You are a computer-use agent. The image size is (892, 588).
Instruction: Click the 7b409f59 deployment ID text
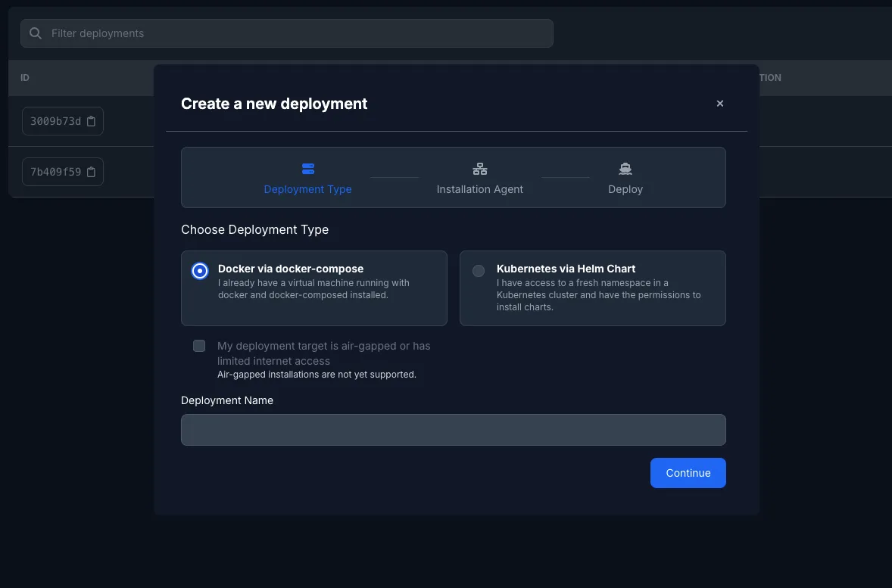pos(56,172)
